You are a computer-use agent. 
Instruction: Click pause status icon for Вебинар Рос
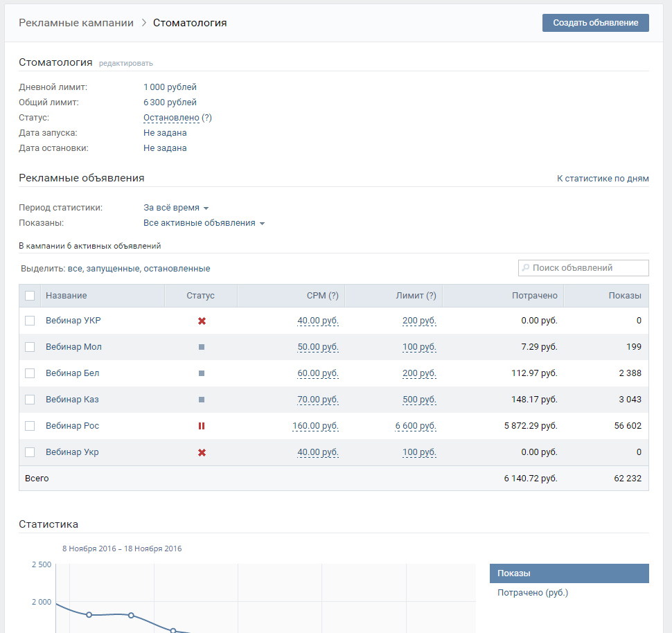202,426
